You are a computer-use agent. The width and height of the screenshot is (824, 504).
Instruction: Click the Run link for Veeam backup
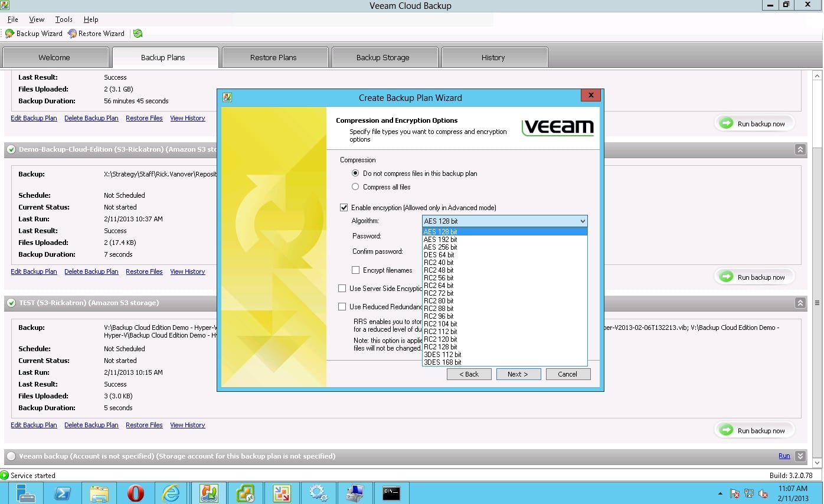[x=784, y=456]
